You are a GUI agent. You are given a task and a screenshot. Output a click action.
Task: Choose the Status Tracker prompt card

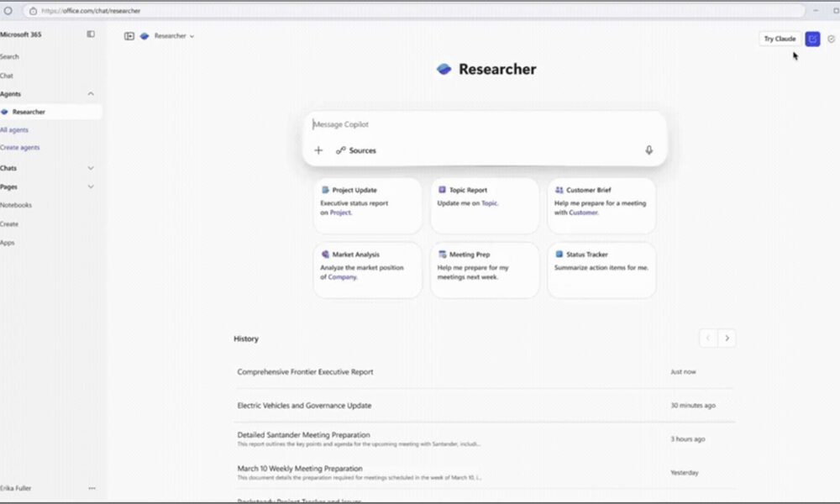point(601,270)
